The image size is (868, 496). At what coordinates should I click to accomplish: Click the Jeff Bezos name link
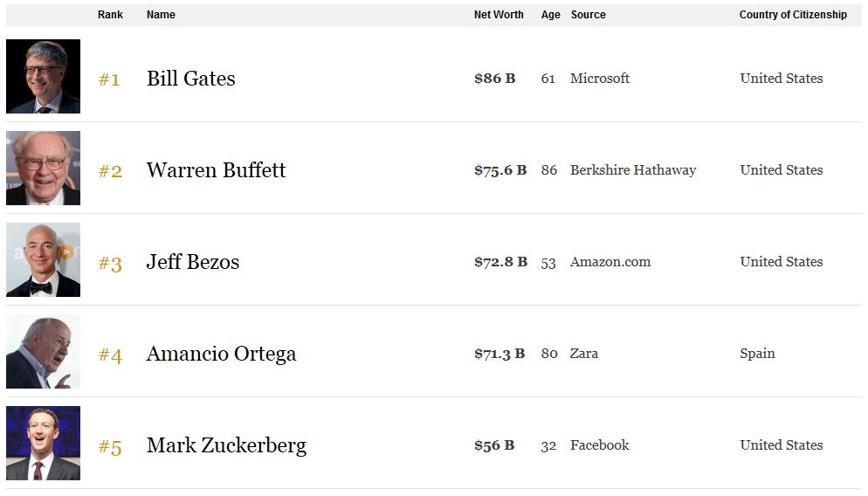192,262
